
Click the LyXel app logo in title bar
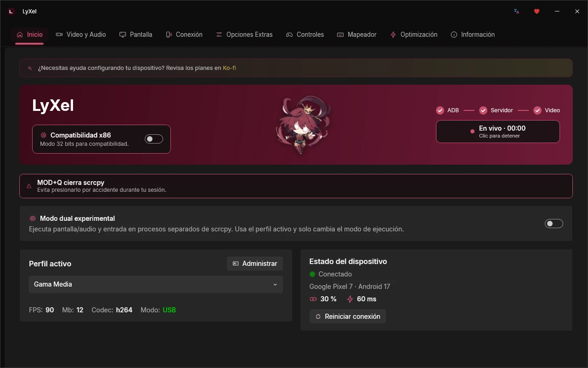pyautogui.click(x=11, y=11)
